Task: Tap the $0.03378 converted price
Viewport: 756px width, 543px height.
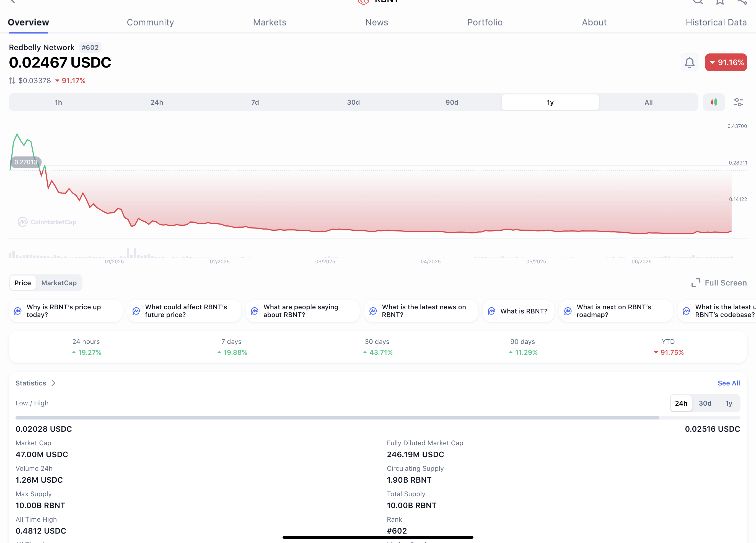Action: coord(35,81)
